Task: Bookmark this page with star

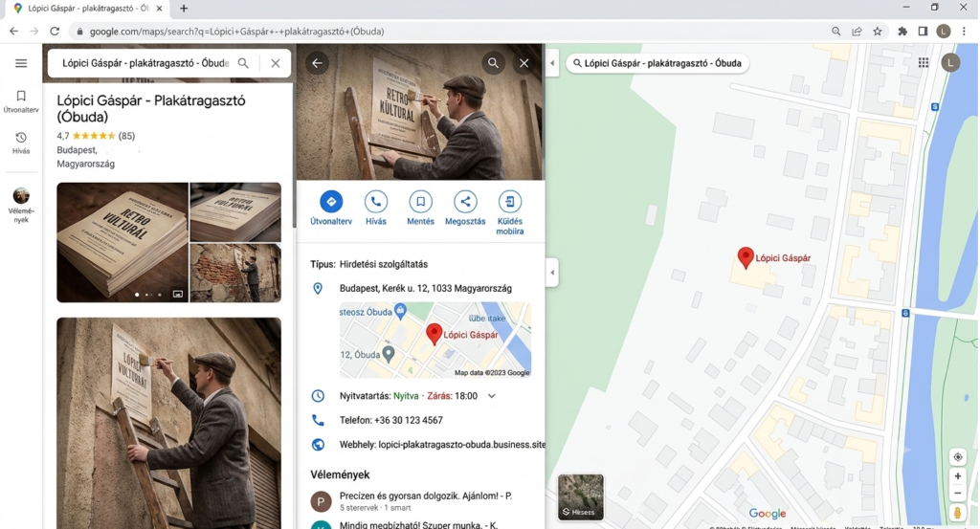Action: coord(878,32)
